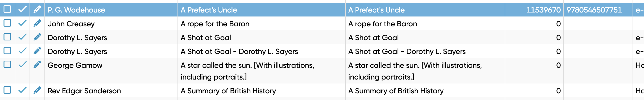The image size is (644, 100).
Task: Click pencil icon beside 'A Shot at Goal - Dorothy L. Sayers'
Action: [x=37, y=51]
